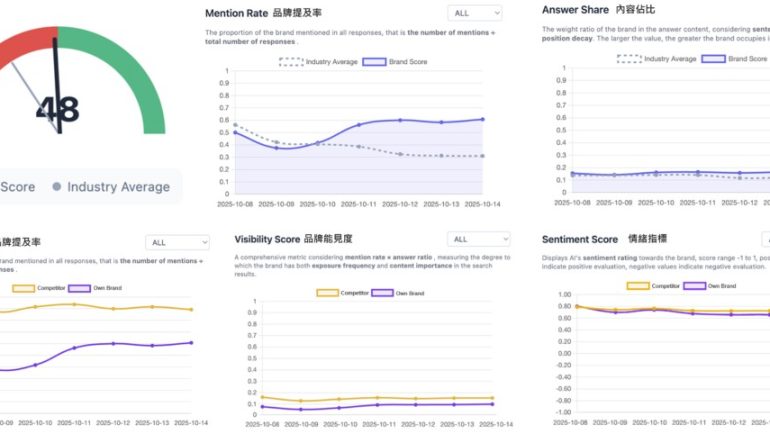Click the Industry Average dot under the gauge

(x=57, y=187)
